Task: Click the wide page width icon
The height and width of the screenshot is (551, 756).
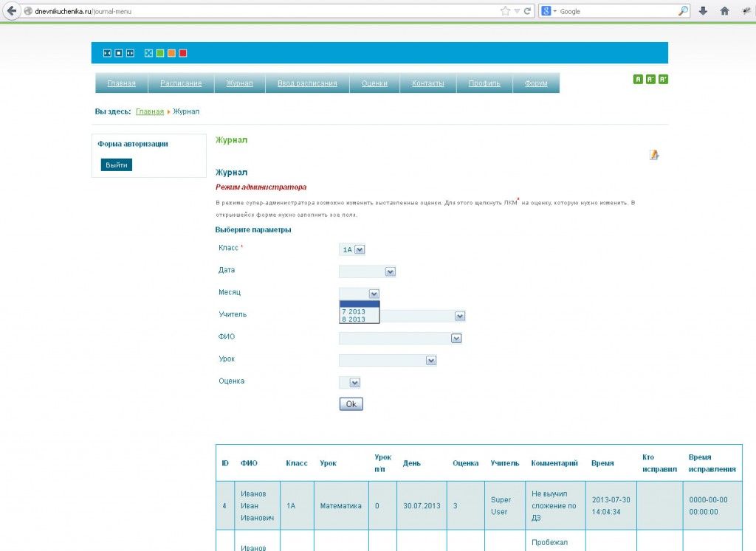Action: click(130, 53)
